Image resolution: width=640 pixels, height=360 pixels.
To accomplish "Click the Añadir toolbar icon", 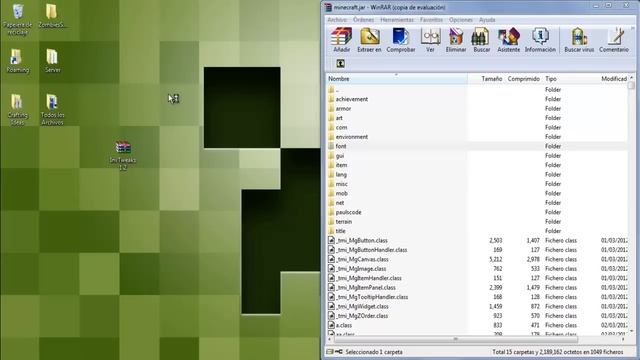I will (x=341, y=40).
